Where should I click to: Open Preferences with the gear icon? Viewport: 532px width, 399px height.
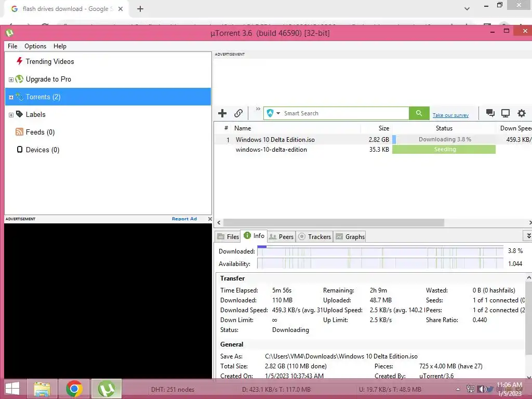pyautogui.click(x=522, y=113)
